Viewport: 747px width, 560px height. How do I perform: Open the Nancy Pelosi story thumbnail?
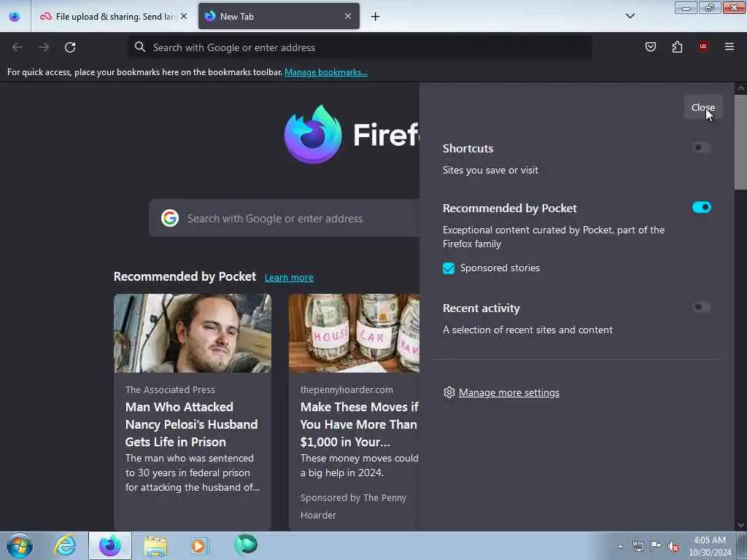point(193,332)
